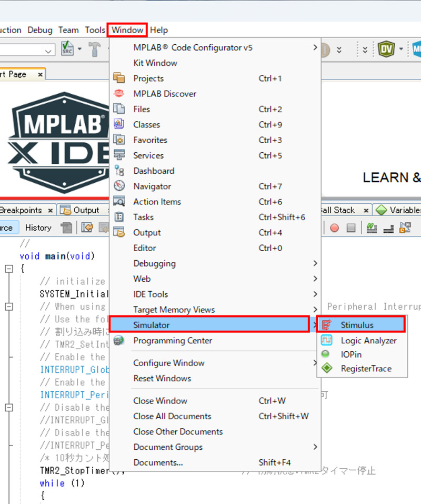Collapse the main function fold marker
The height and width of the screenshot is (504, 421).
pyautogui.click(x=9, y=269)
